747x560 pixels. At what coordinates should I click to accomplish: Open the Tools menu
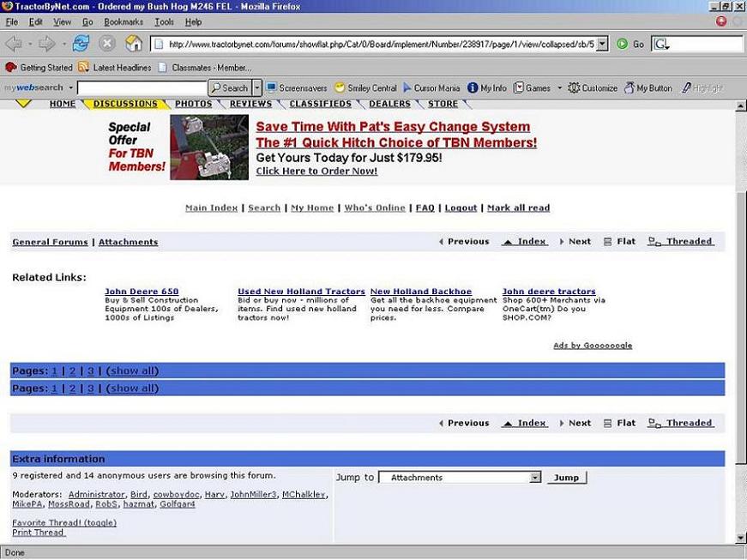pyautogui.click(x=164, y=22)
